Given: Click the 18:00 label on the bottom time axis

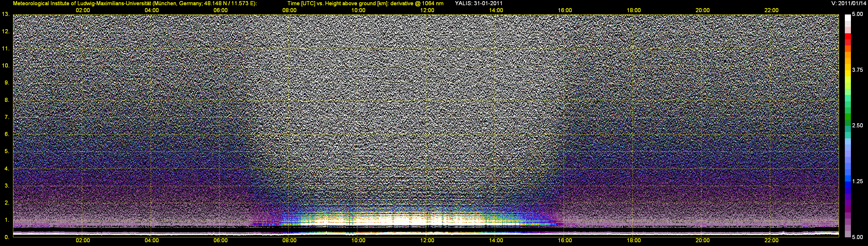Looking at the screenshot, I should point(634,241).
